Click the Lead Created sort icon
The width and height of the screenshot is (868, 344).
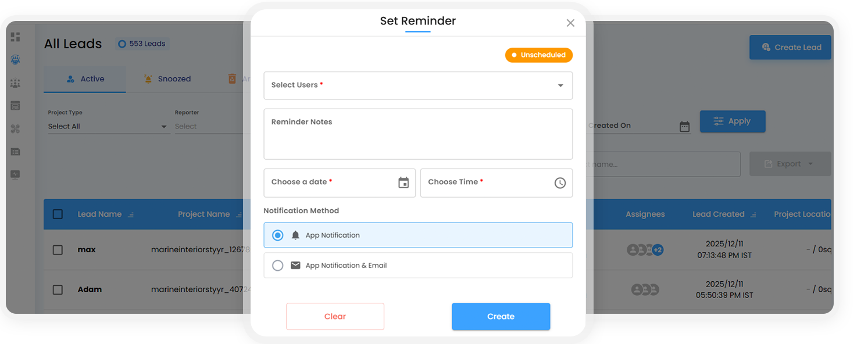(x=753, y=214)
